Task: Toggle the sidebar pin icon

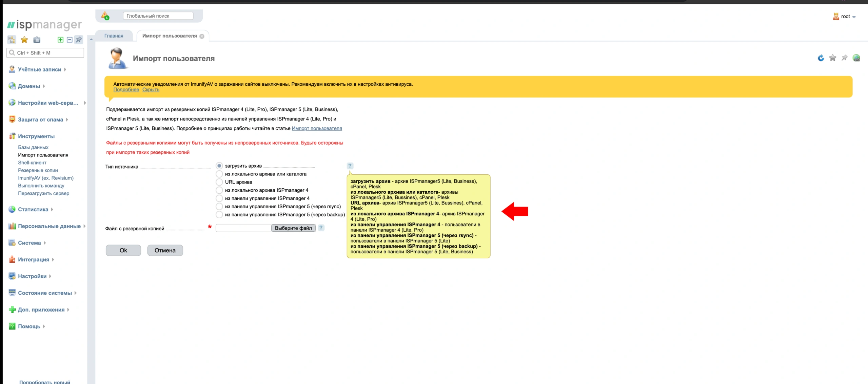Action: (x=79, y=40)
